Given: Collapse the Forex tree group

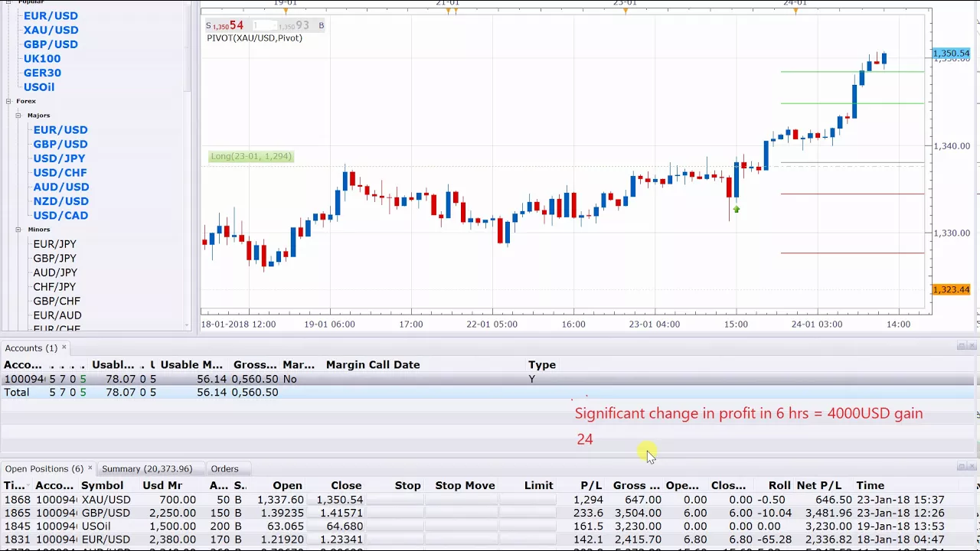Looking at the screenshot, I should tap(8, 101).
